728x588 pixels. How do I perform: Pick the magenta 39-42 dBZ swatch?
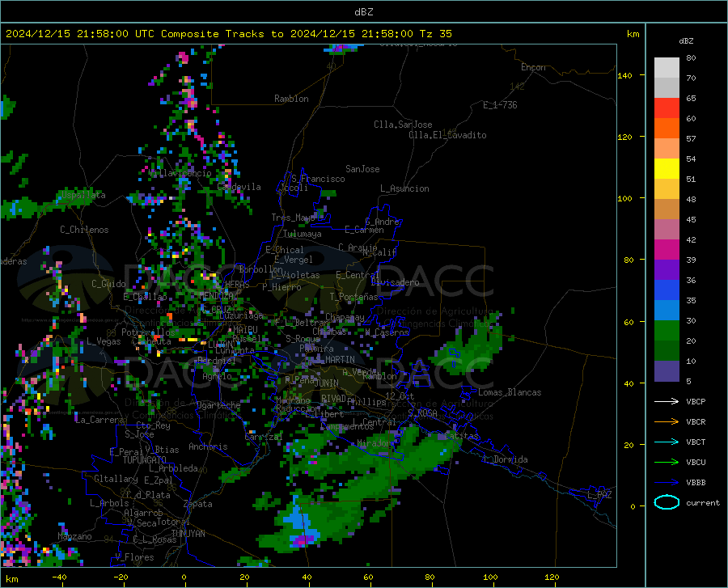667,250
